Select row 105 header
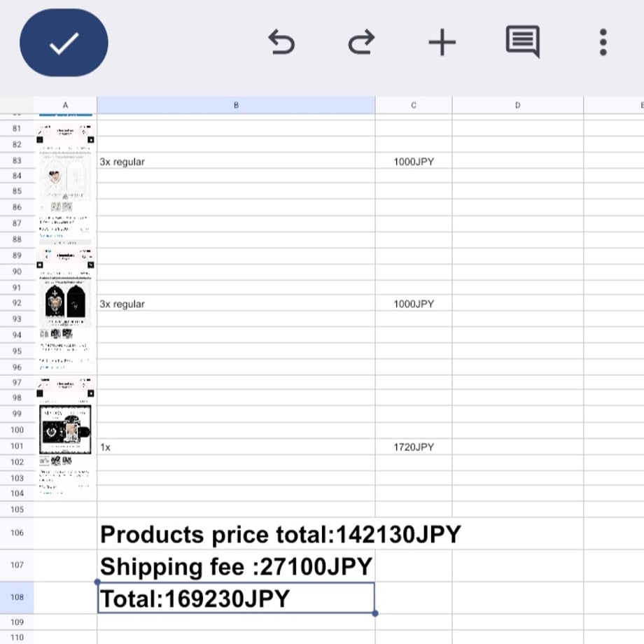644x644 pixels. click(x=17, y=510)
